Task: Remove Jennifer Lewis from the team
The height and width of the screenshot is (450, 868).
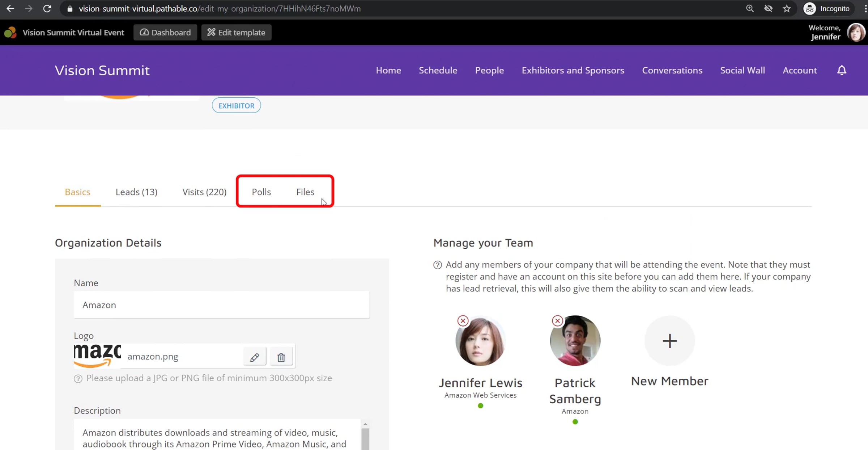Action: pos(463,321)
